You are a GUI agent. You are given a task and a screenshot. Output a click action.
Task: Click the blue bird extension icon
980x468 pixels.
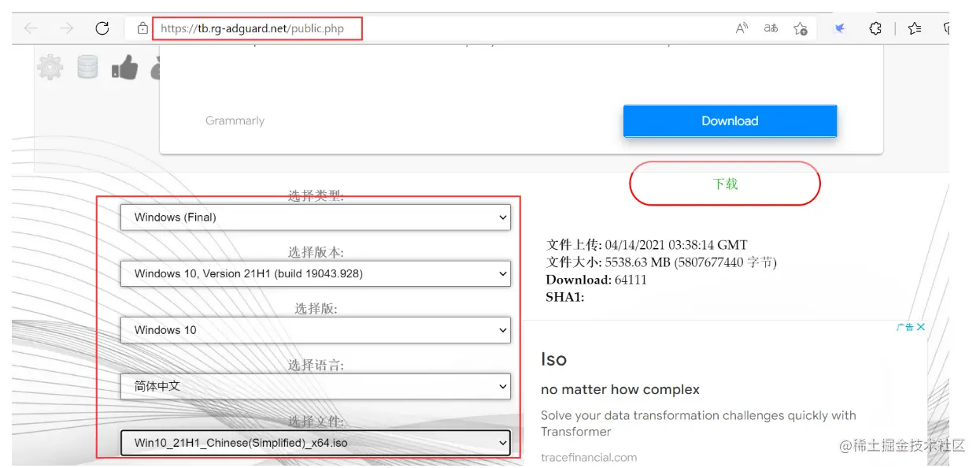coord(840,28)
